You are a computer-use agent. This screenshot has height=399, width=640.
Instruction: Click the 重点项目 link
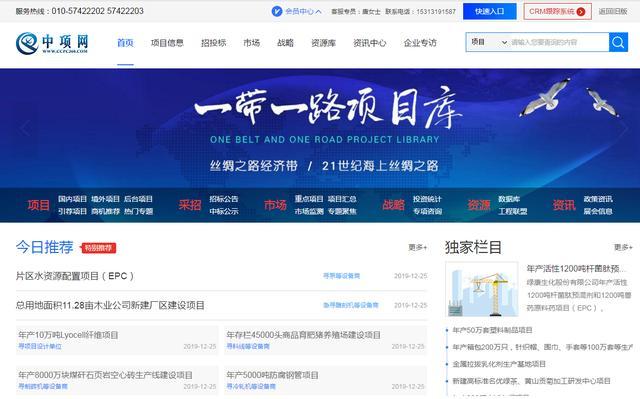click(309, 199)
